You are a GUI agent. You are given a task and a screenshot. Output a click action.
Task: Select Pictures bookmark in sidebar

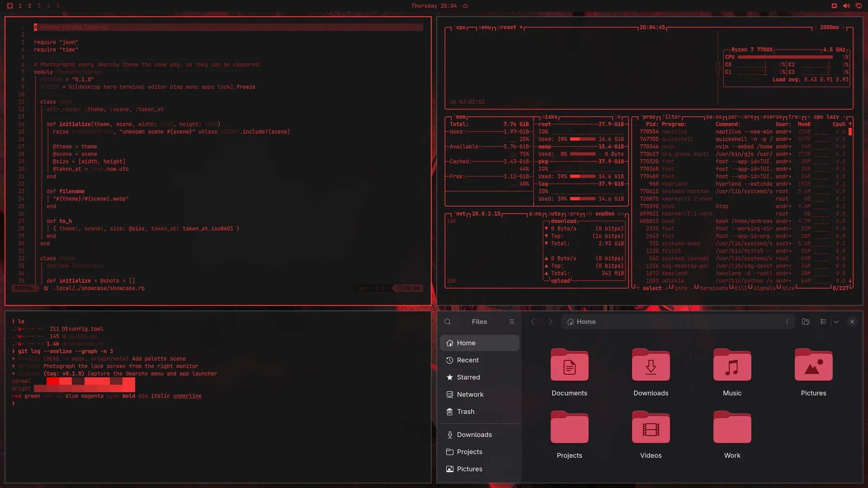pyautogui.click(x=479, y=469)
